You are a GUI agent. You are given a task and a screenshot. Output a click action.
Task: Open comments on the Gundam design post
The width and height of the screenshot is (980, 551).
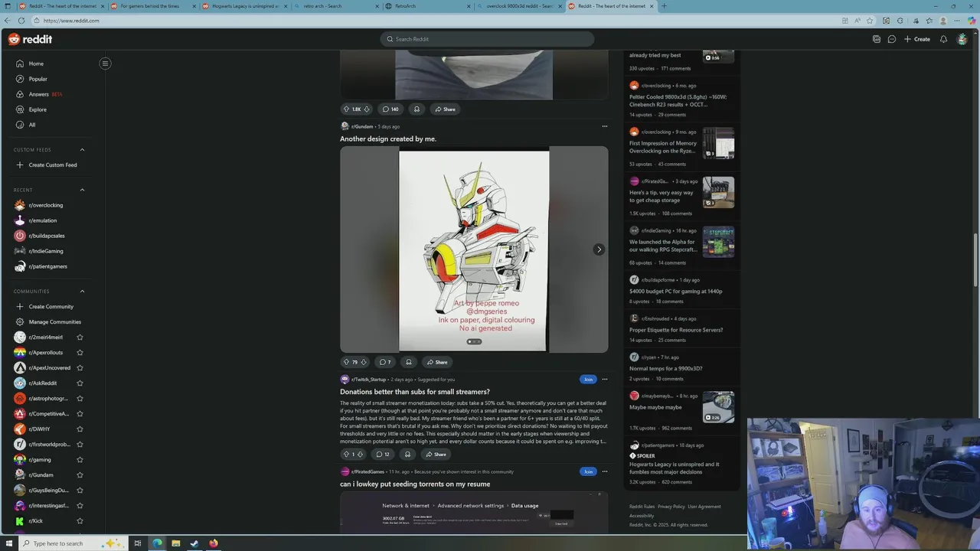pyautogui.click(x=385, y=362)
